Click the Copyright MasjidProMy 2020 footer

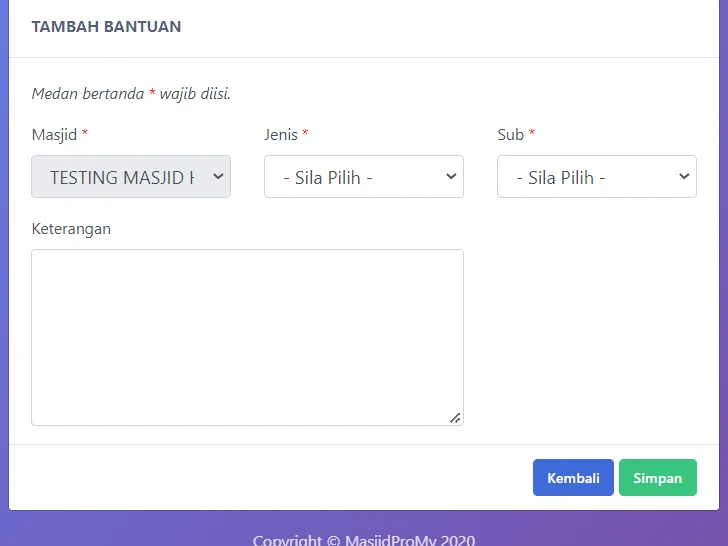[363, 540]
